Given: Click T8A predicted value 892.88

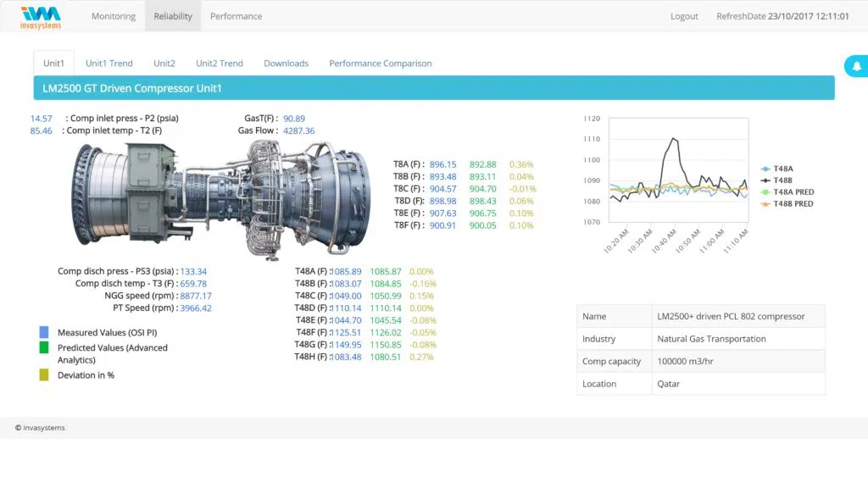Looking at the screenshot, I should click(482, 164).
